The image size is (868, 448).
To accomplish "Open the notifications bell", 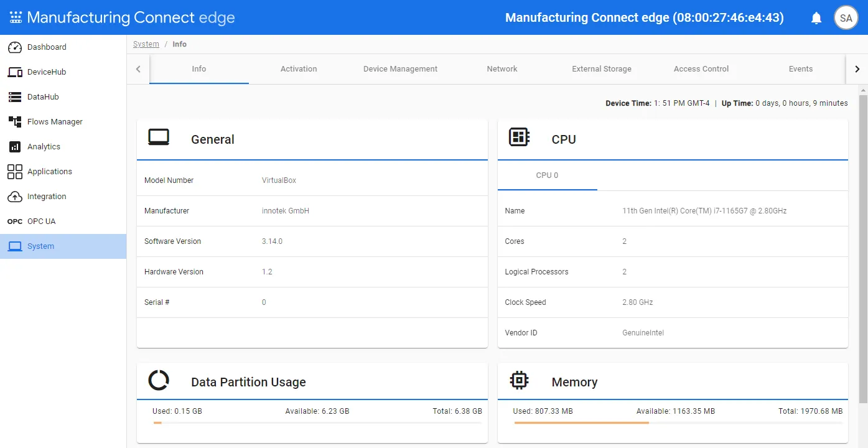I will click(x=816, y=18).
